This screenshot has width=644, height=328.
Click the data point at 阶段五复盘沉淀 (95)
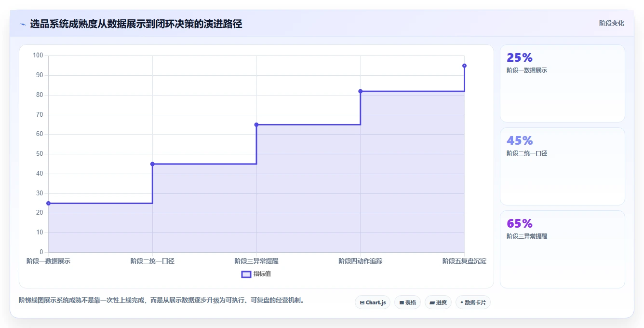[x=464, y=66]
